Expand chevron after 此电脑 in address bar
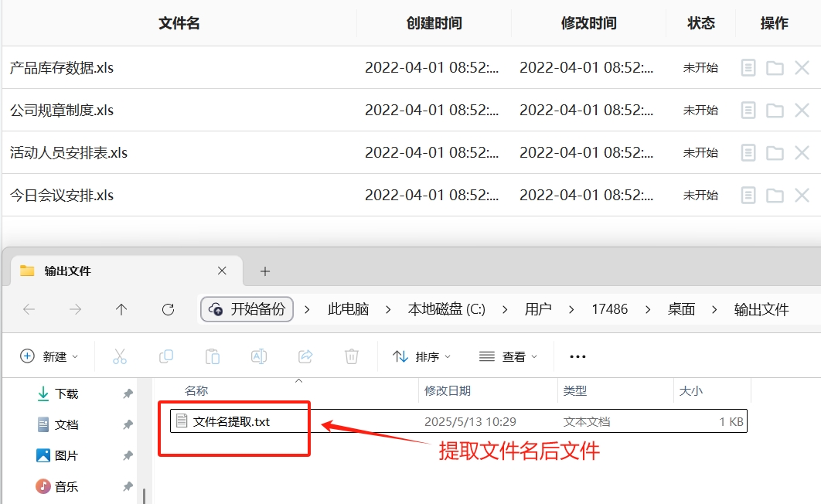The height and width of the screenshot is (504, 821). coord(388,309)
